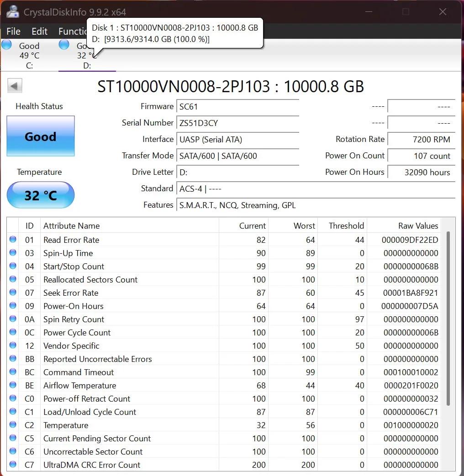Click the Rotation Rate value 7200 RPM

(421, 140)
